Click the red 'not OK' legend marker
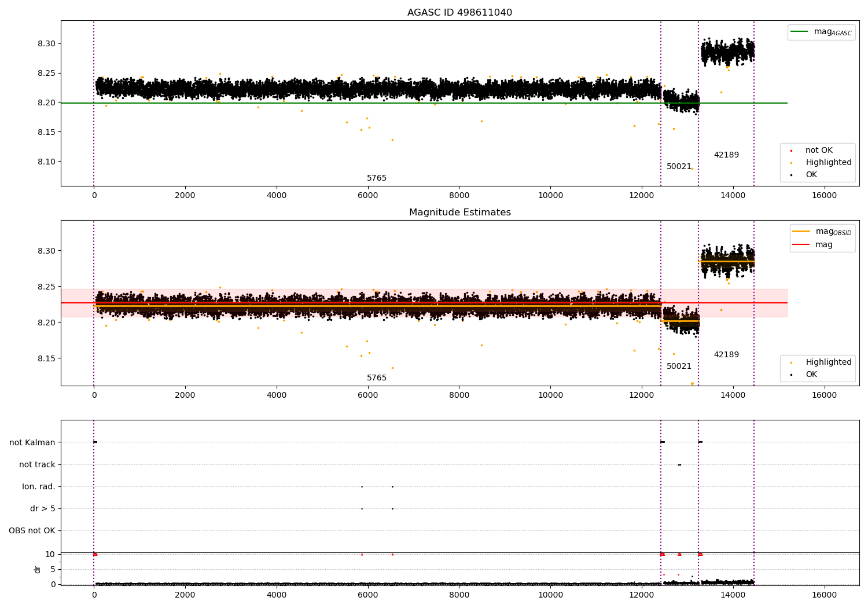The image size is (868, 608). point(791,150)
